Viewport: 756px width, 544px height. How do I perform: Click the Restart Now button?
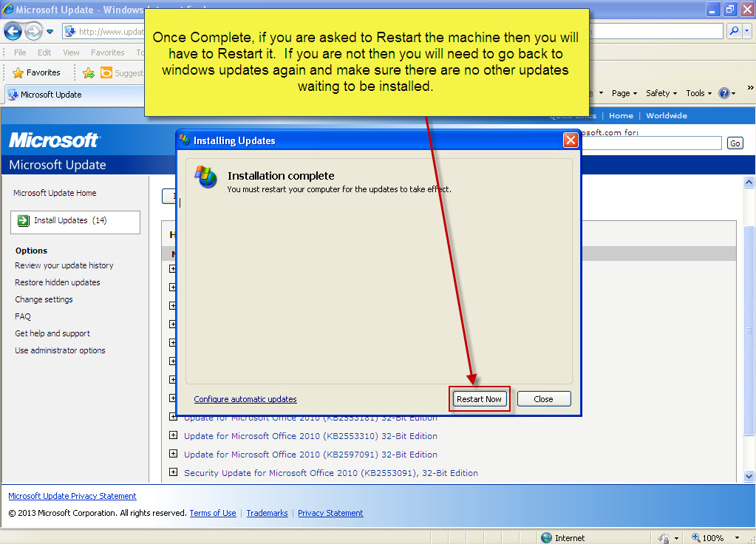point(480,399)
